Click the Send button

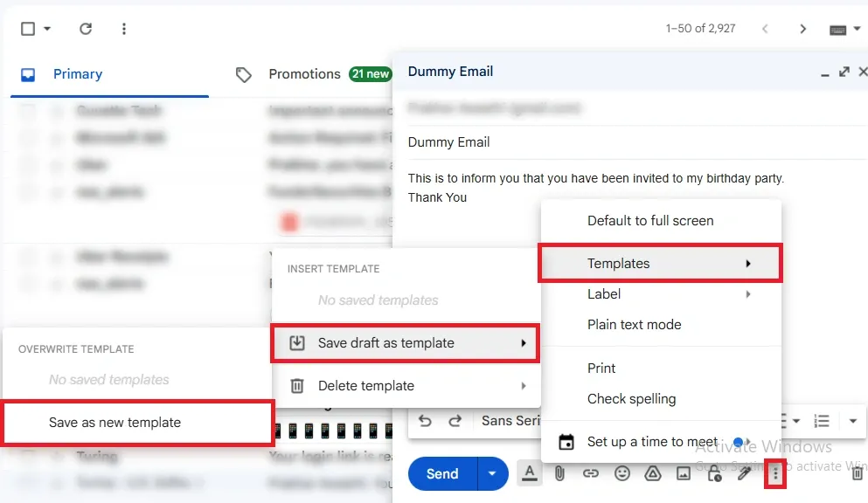pyautogui.click(x=442, y=473)
